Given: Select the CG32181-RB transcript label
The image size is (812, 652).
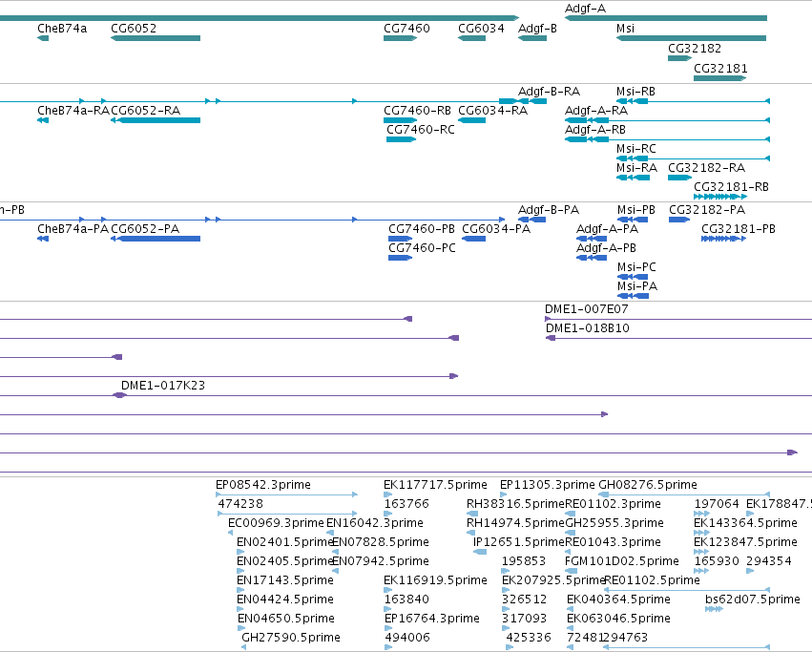Looking at the screenshot, I should (x=731, y=186).
